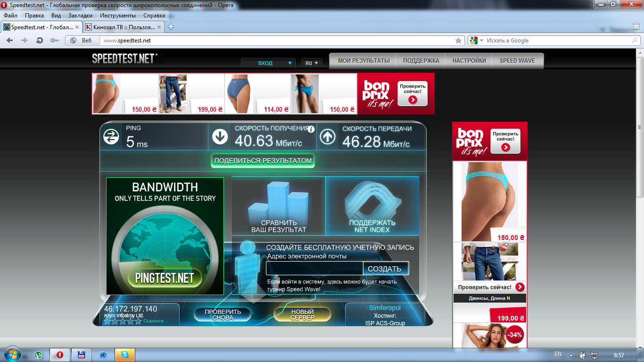Open the Windows Start menu
This screenshot has height=362, width=644.
pos(12,354)
